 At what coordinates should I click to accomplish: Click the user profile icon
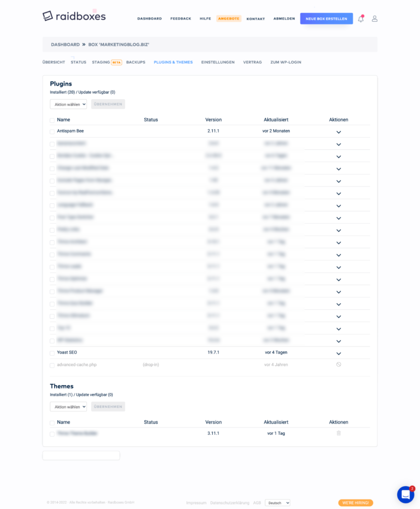tap(375, 18)
